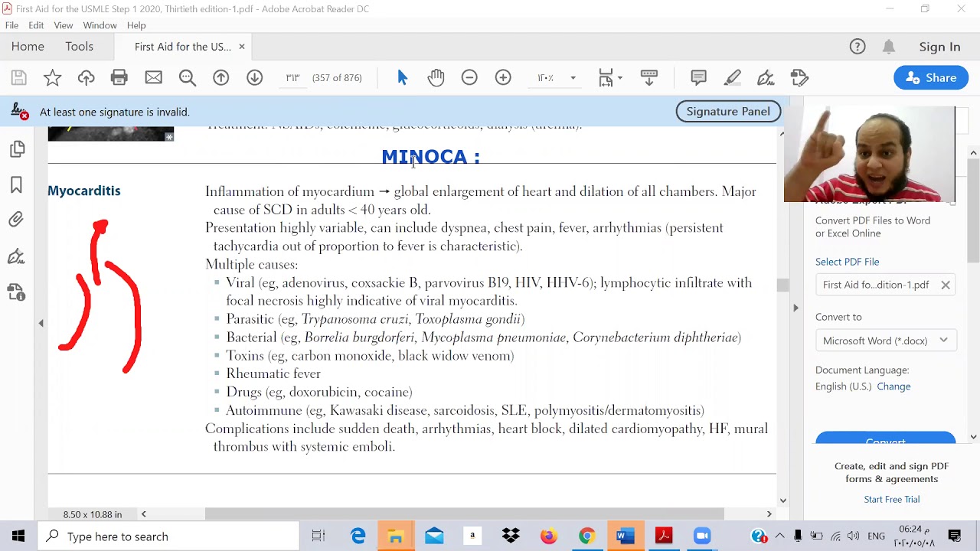Viewport: 980px width, 551px height.
Task: Activate the selection arrow tool
Action: [x=403, y=77]
